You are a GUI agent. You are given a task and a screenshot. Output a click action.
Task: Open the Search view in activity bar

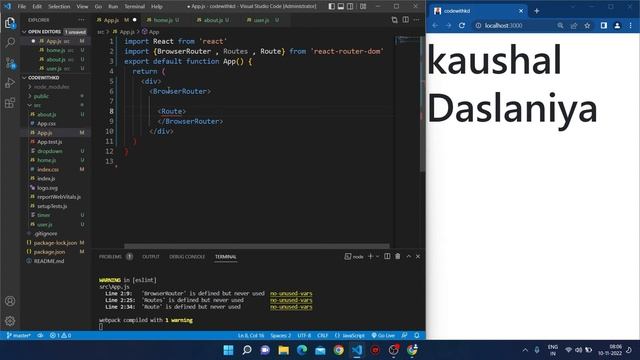click(10, 42)
